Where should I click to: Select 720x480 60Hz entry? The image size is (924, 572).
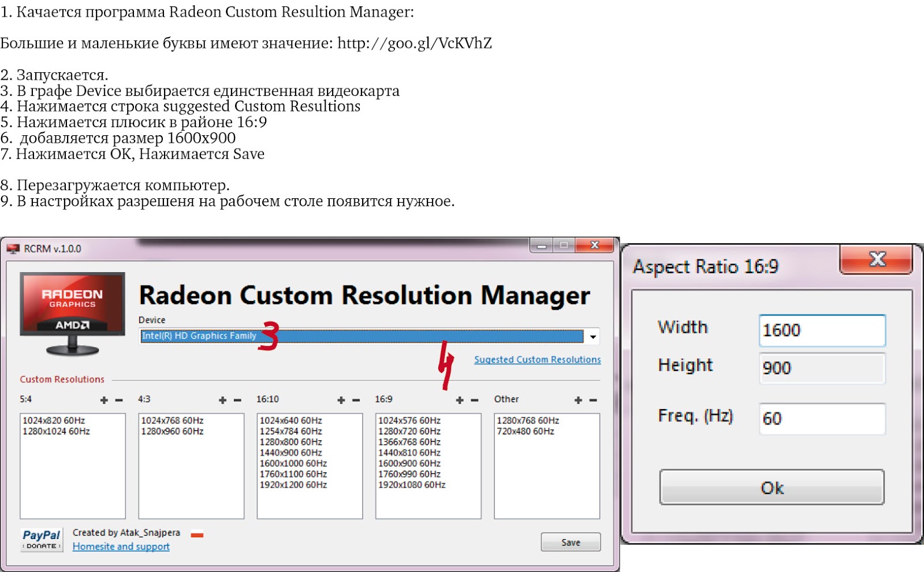point(526,432)
